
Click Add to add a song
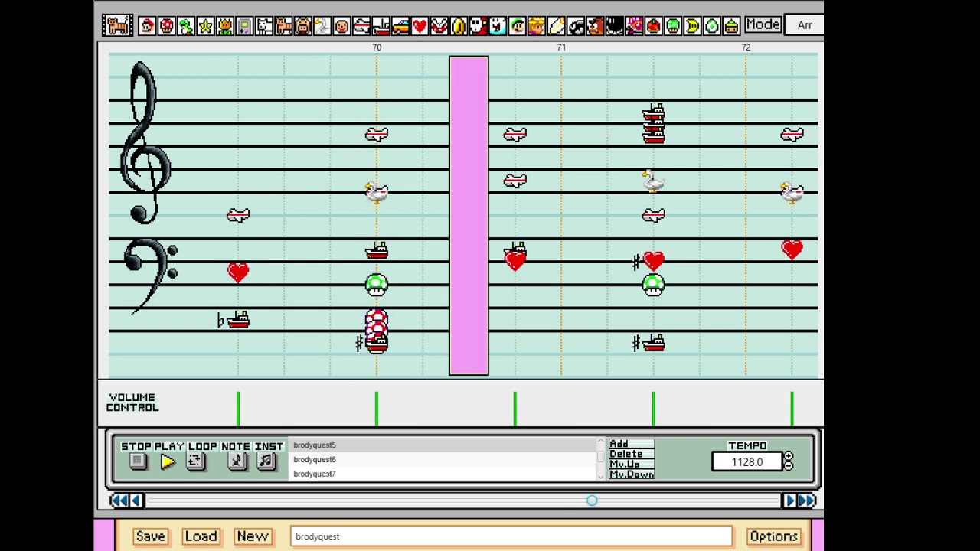tap(632, 444)
